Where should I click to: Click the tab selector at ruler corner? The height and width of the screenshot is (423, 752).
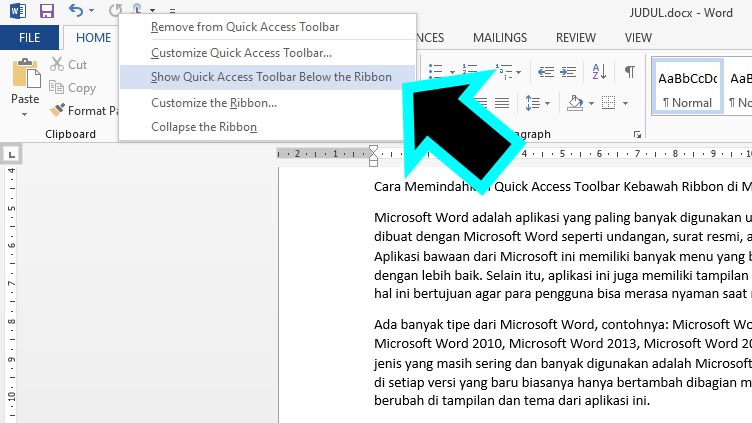pos(12,154)
